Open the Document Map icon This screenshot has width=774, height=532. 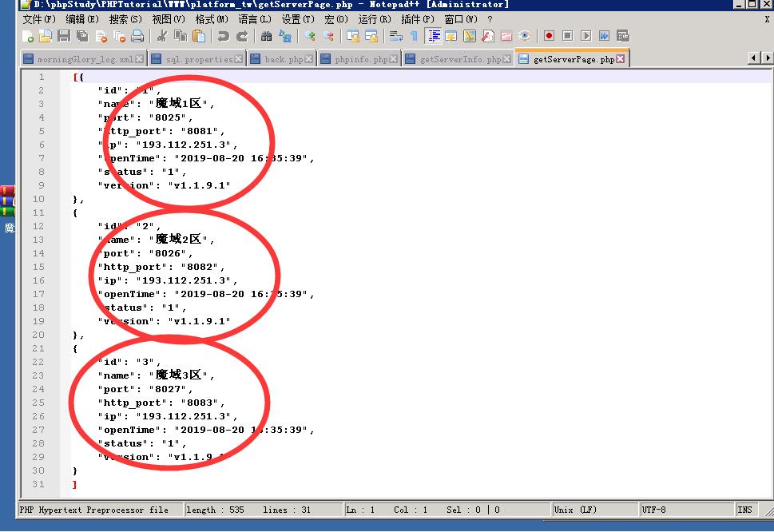pyautogui.click(x=470, y=36)
